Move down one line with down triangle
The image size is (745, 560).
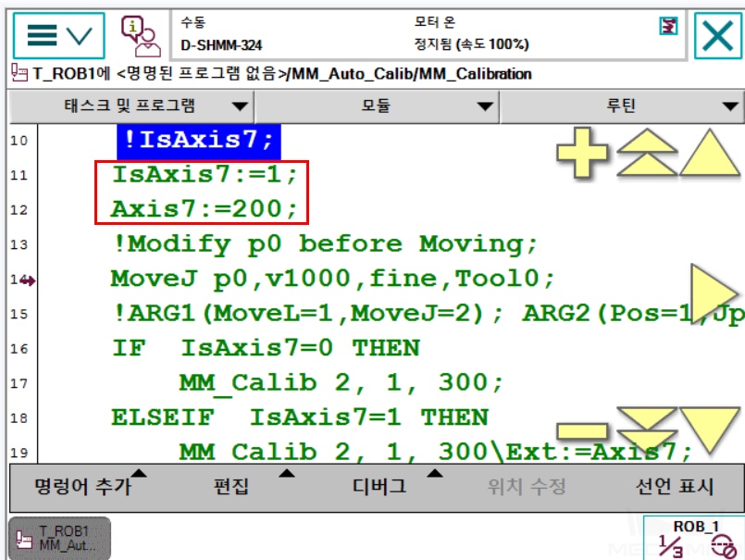click(709, 430)
